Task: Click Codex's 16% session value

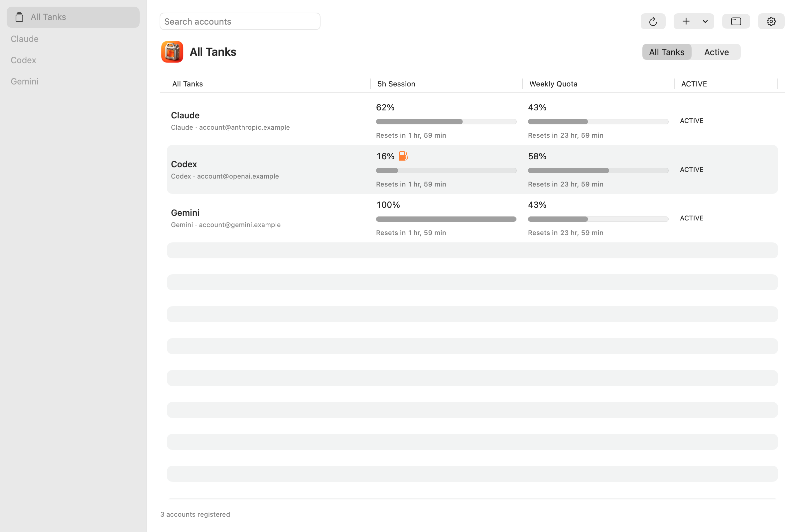Action: click(385, 156)
